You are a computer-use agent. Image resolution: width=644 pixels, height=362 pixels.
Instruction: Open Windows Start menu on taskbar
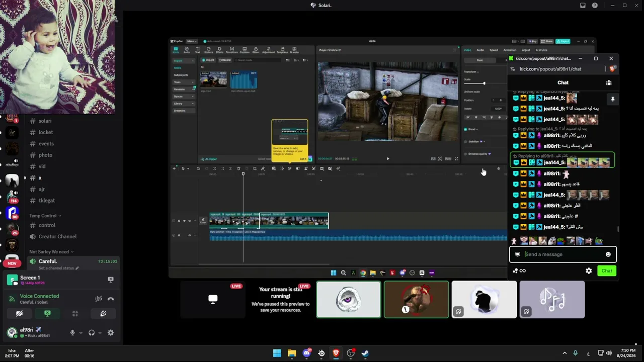[277, 353]
